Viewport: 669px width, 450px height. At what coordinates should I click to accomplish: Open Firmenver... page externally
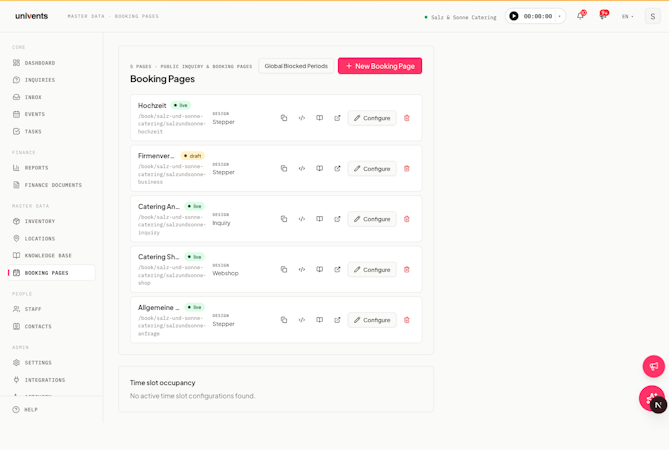[337, 168]
